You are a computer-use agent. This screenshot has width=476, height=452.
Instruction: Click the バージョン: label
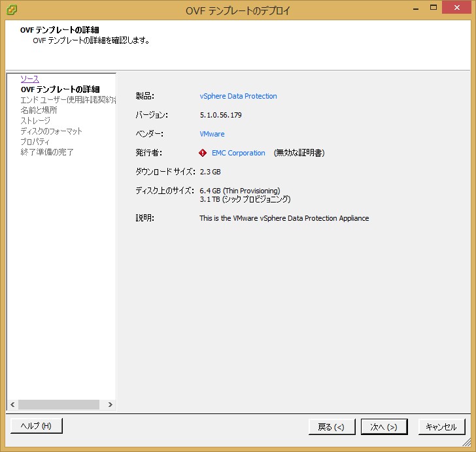pos(152,115)
